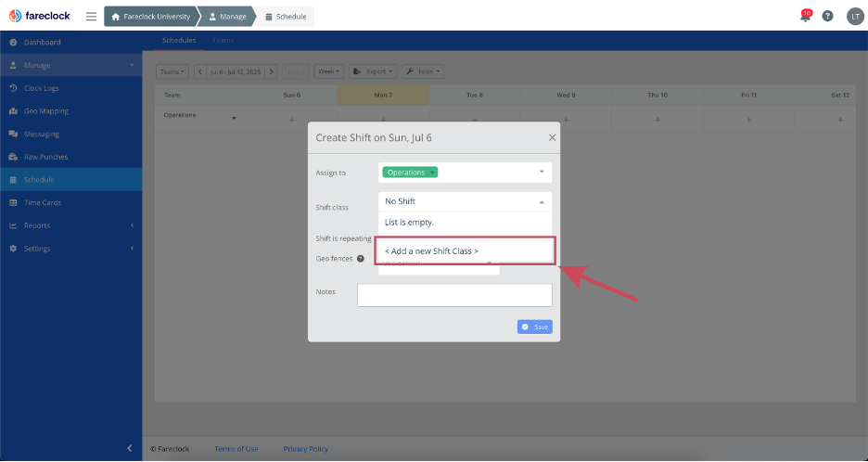Save the new shift

coord(535,327)
